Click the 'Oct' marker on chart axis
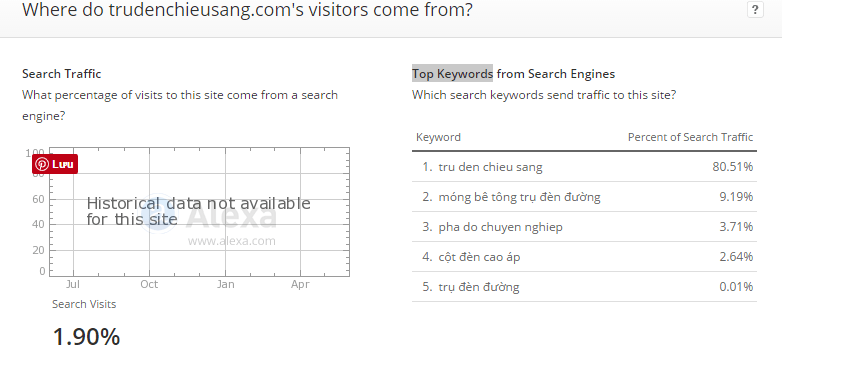This screenshot has height=371, width=856. 149,284
